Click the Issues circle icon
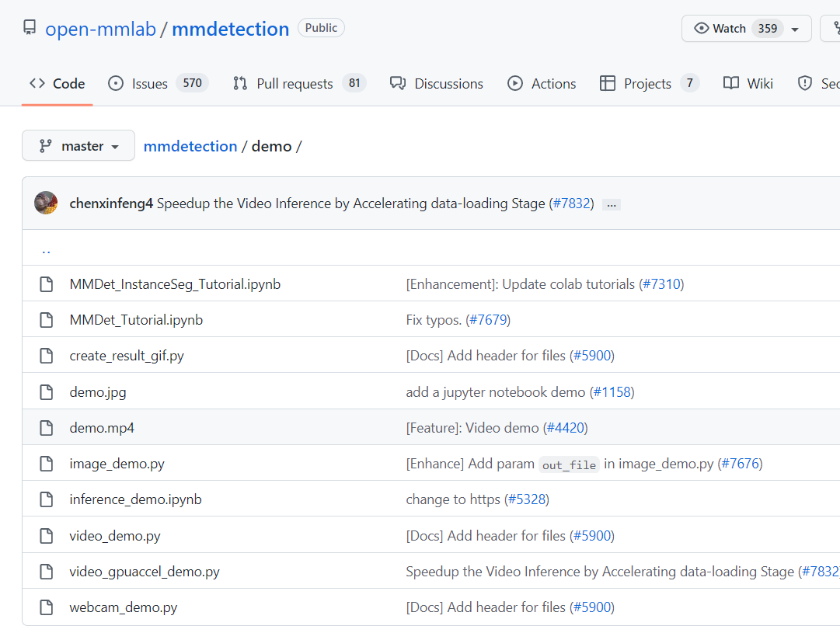This screenshot has width=840, height=633. pos(116,84)
